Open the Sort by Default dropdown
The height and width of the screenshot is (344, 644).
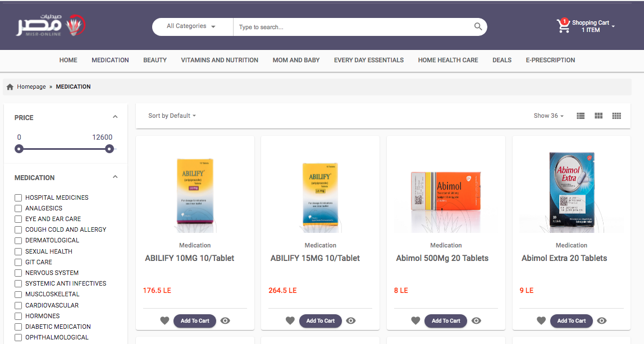point(172,116)
